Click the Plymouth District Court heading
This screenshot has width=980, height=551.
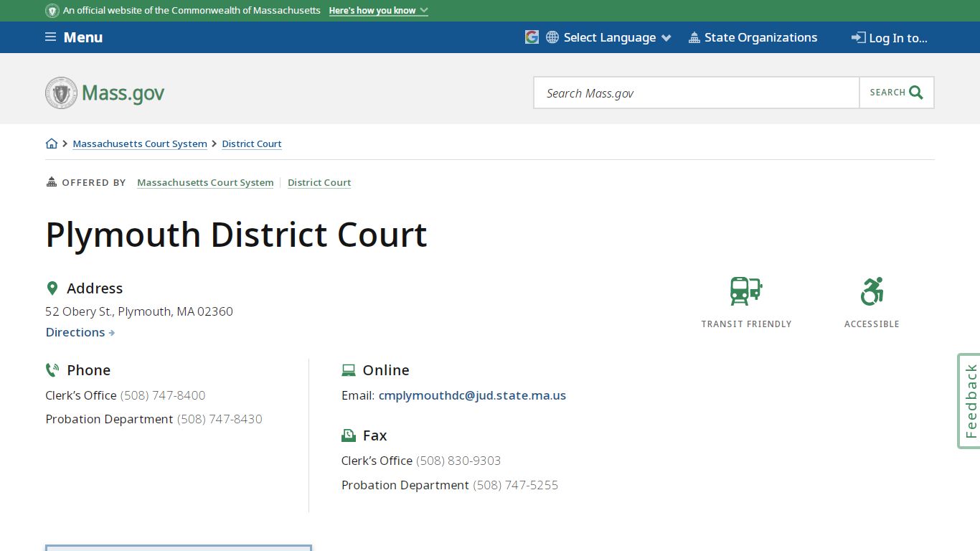[x=236, y=235]
